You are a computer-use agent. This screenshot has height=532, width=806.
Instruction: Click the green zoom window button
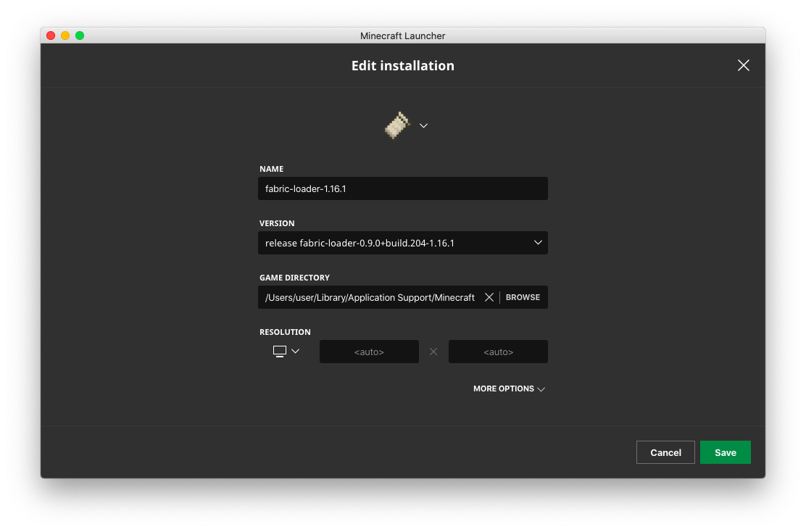coord(80,36)
